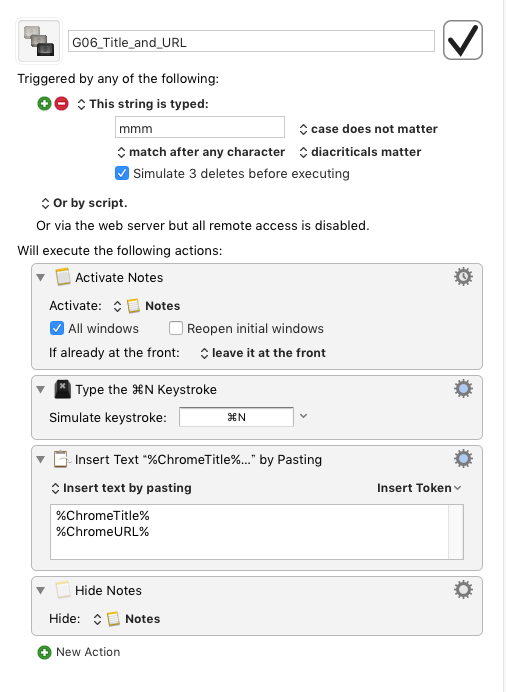This screenshot has height=692, width=506.
Task: Uncheck the All windows option
Action: pos(56,328)
